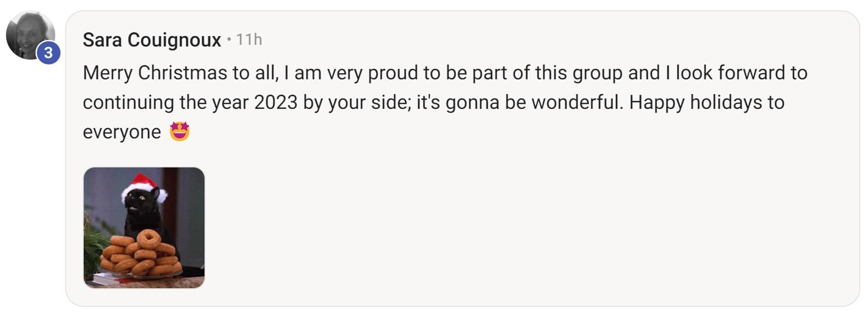Viewport: 868px width, 314px height.
Task: Open the cat with donuts GIF thumbnail
Action: point(144,228)
